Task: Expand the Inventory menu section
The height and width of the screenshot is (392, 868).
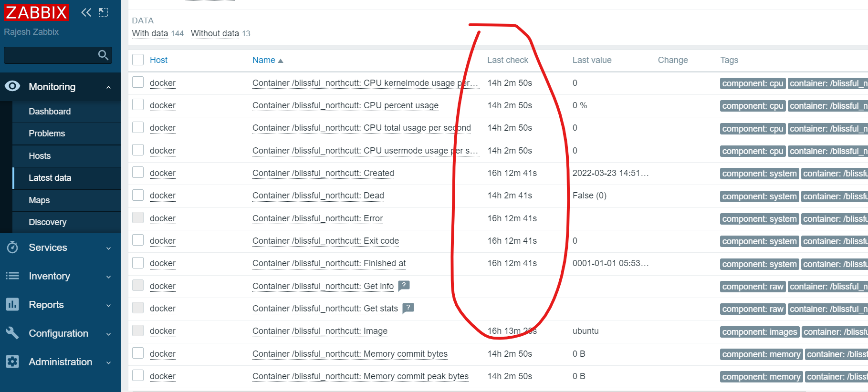Action: (108, 277)
